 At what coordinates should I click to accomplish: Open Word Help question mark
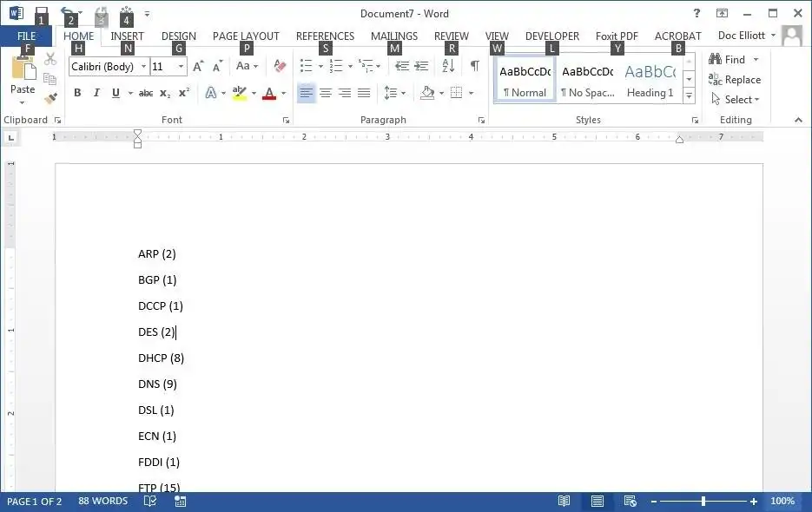click(696, 14)
